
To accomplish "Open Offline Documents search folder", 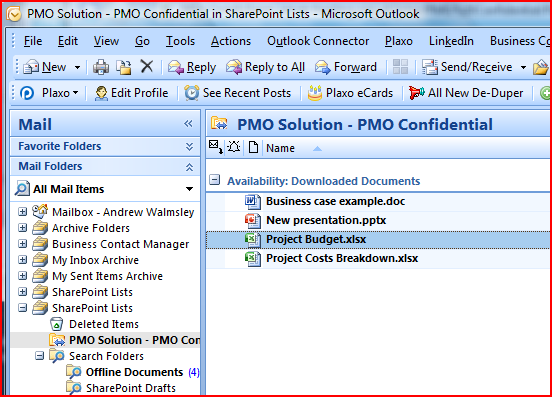I will point(134,372).
